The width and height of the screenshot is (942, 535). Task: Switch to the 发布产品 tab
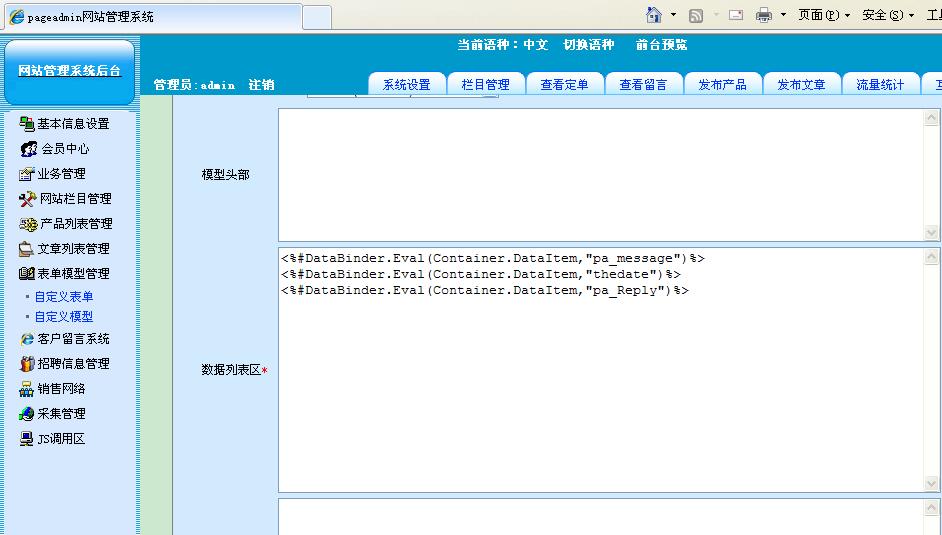722,85
